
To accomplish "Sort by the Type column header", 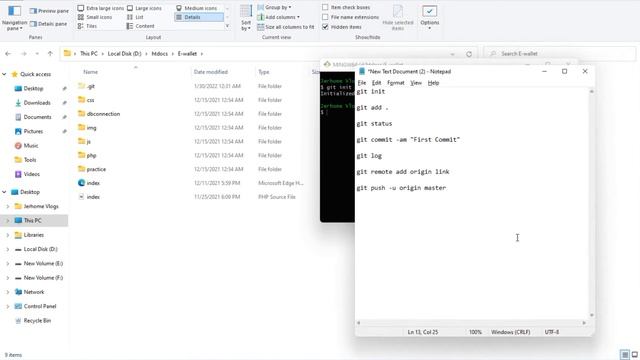I will point(264,72).
